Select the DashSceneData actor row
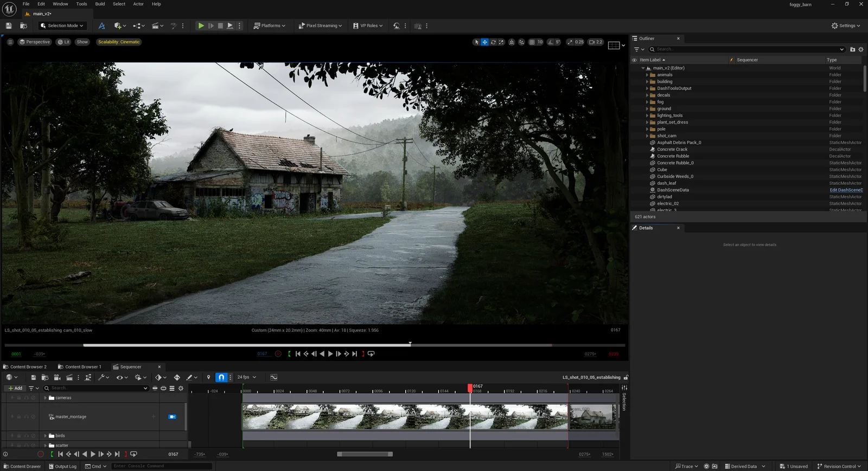The height and width of the screenshot is (471, 868). pyautogui.click(x=746, y=190)
